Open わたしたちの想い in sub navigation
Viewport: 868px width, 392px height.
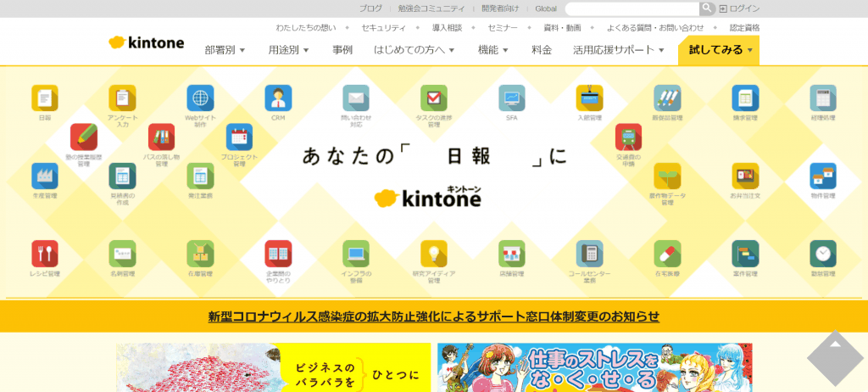point(306,28)
